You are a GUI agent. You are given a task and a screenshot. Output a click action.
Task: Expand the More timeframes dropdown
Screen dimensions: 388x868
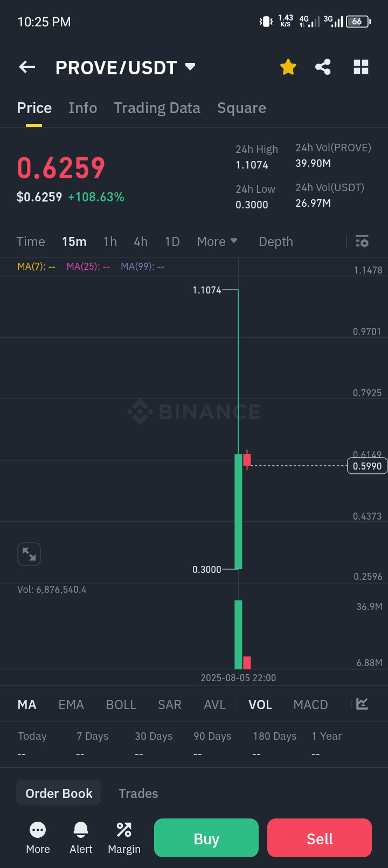point(217,242)
